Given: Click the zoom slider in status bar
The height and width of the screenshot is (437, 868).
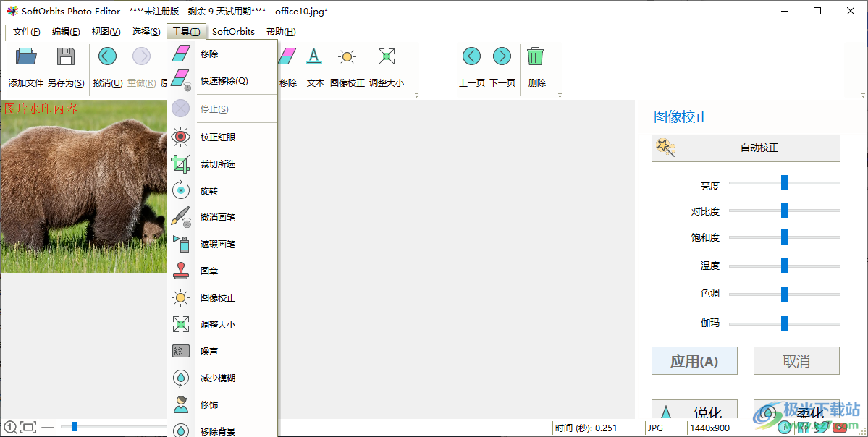Looking at the screenshot, I should click(x=74, y=426).
